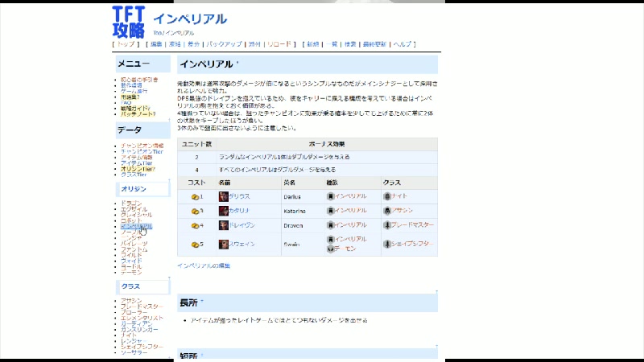Click the スウェイン champion portrait

point(224,245)
